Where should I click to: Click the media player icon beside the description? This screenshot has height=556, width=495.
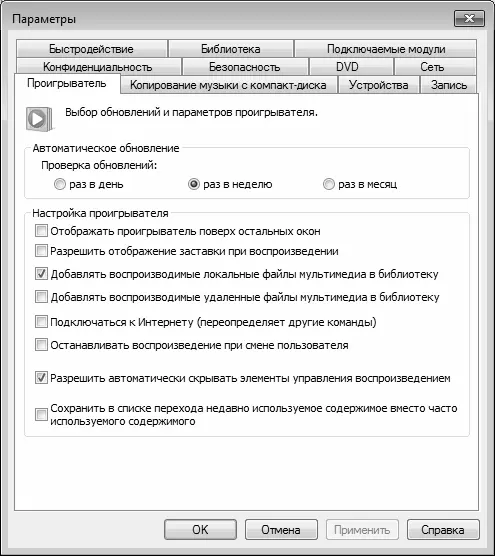(x=39, y=119)
